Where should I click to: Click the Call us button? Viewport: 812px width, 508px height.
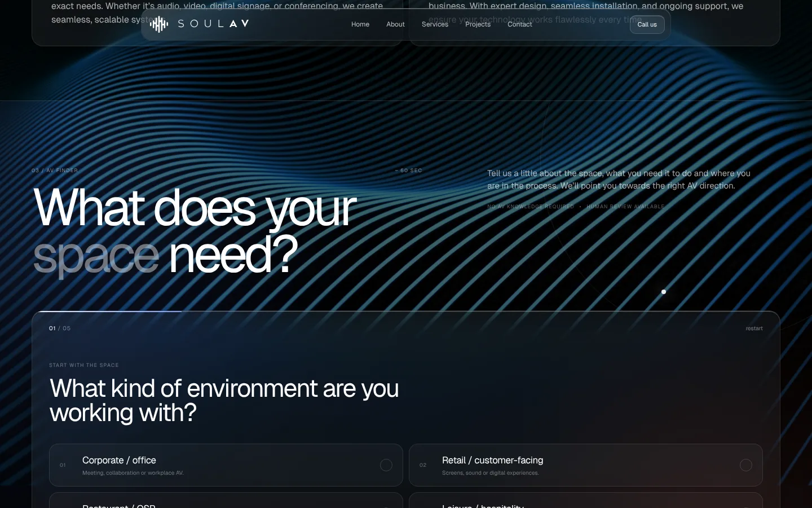(x=647, y=24)
